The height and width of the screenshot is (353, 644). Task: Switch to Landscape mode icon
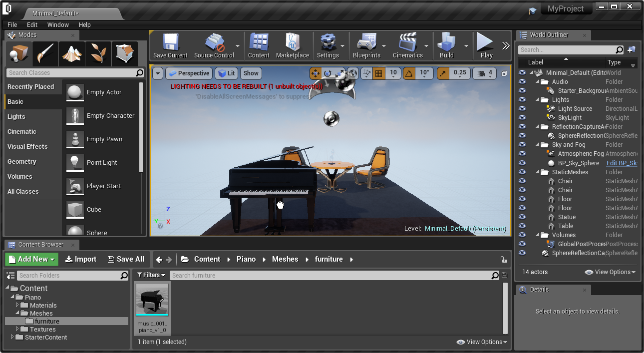tap(72, 54)
